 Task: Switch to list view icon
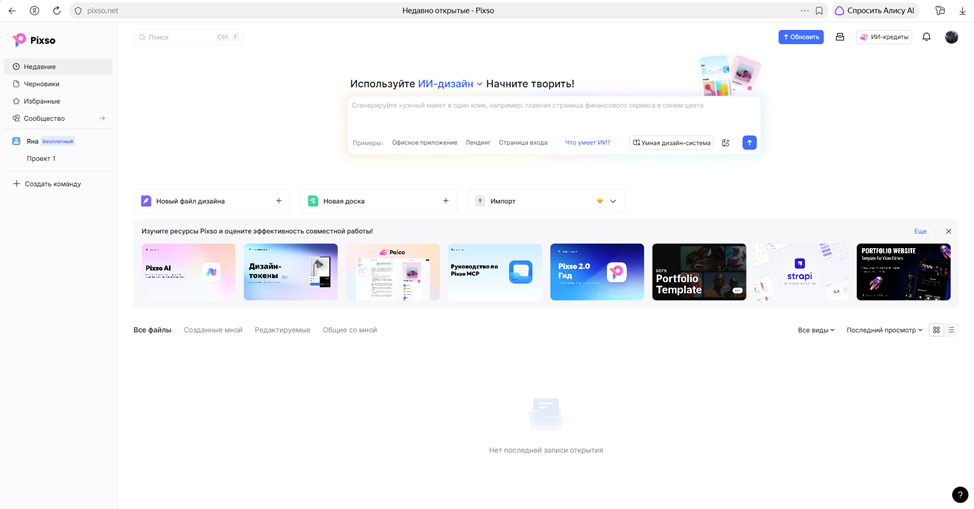pyautogui.click(x=951, y=330)
